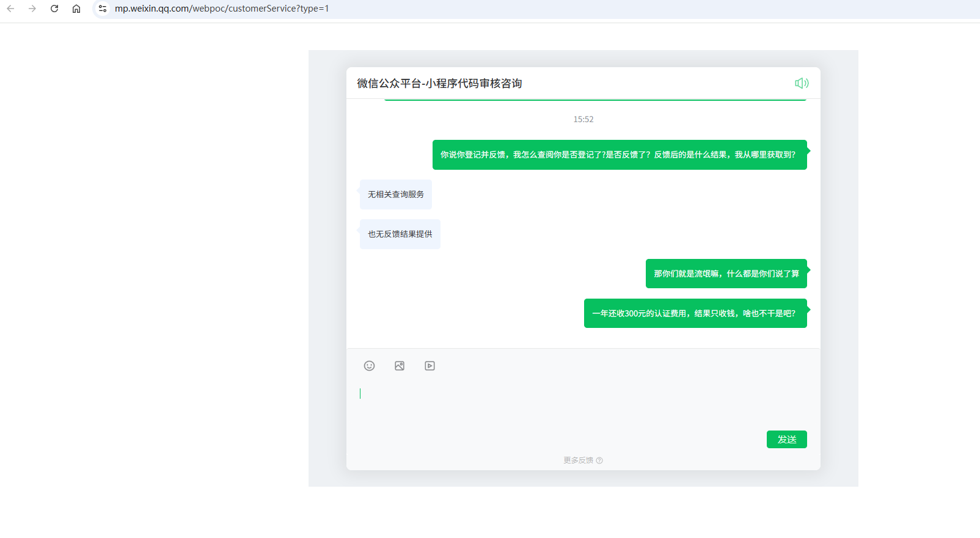This screenshot has height=538, width=980.
Task: Open the emoji picker in chat toolbar
Action: [369, 366]
